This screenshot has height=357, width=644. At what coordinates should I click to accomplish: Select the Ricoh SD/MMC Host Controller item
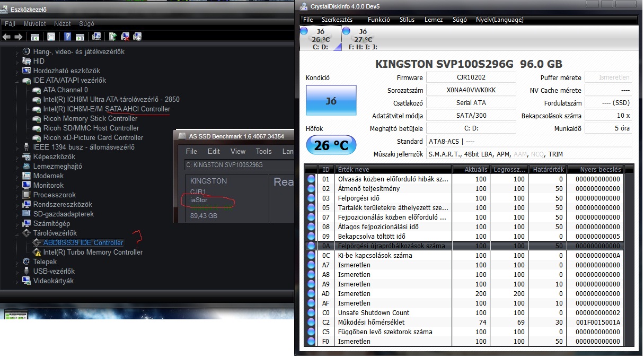(x=91, y=128)
